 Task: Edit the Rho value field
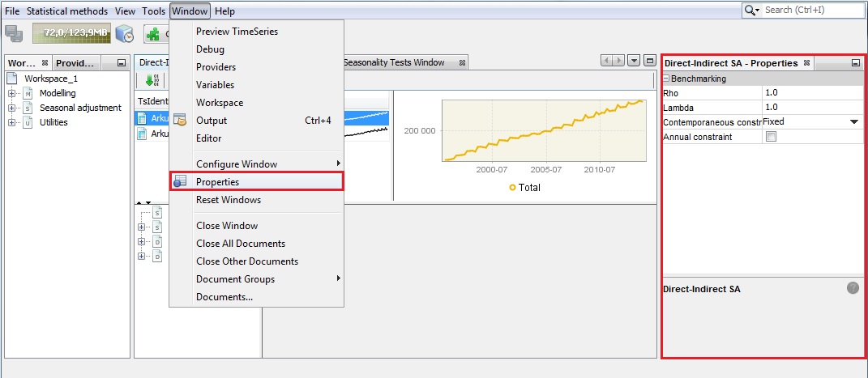coord(810,93)
